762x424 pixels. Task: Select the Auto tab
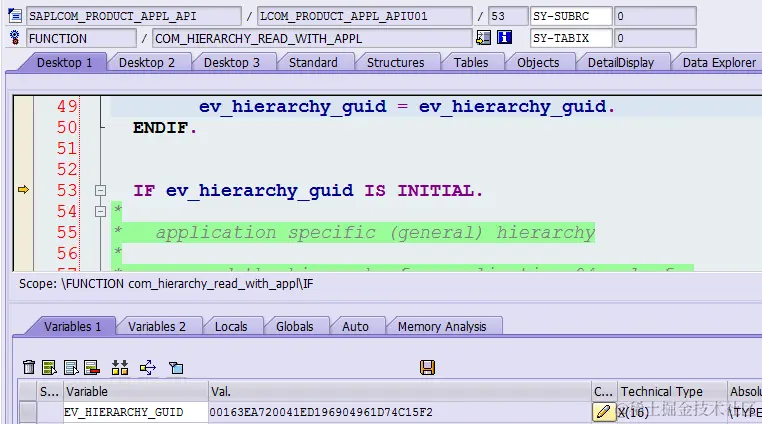click(355, 327)
